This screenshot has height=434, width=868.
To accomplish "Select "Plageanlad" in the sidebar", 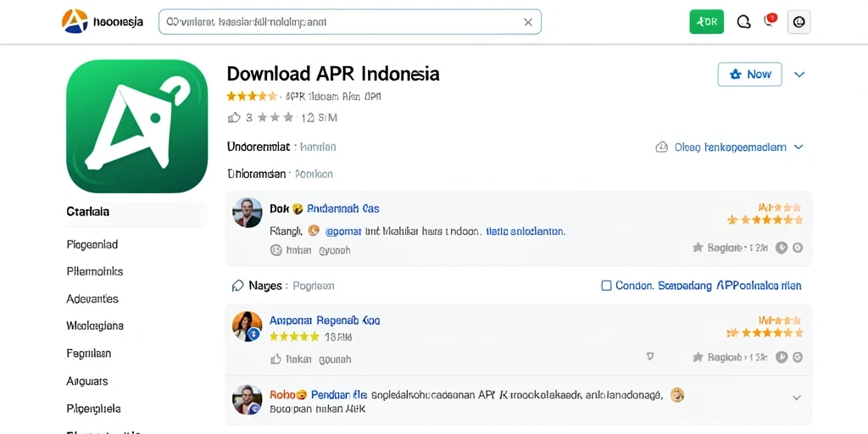I will pyautogui.click(x=92, y=244).
